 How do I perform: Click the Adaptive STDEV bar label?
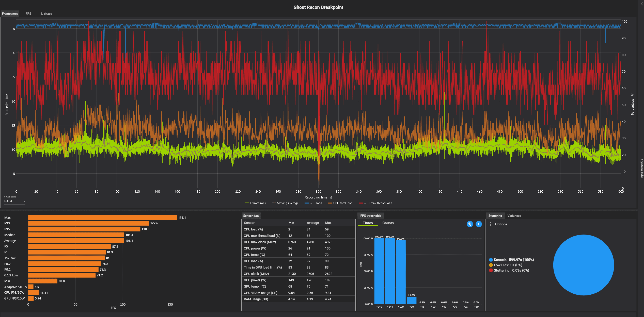[15, 287]
